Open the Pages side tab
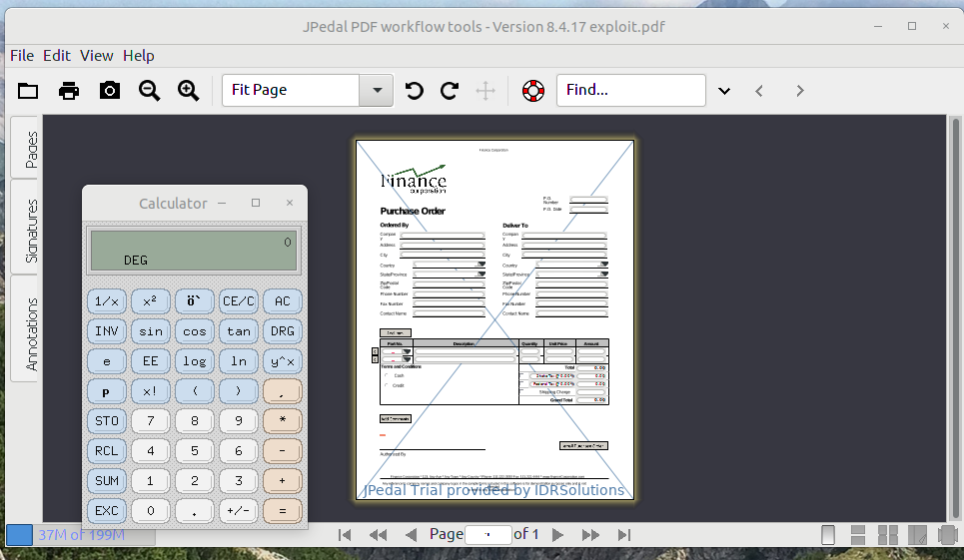964x560 pixels. point(25,149)
